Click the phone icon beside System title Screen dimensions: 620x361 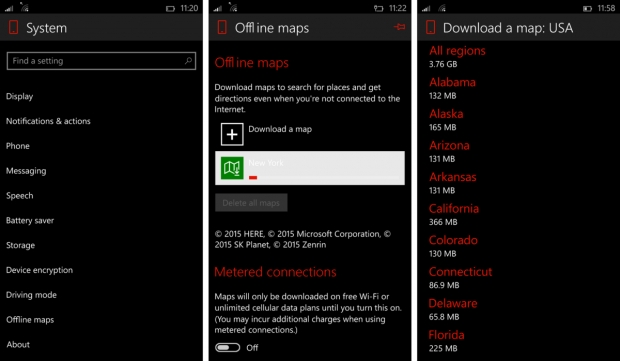tap(13, 27)
